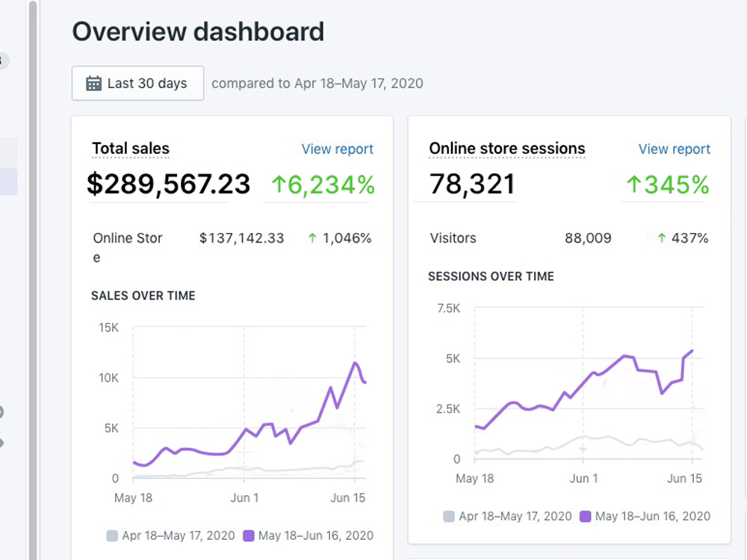This screenshot has height=560, width=747.
Task: Click the 1,046% online store increase
Action: tap(340, 238)
